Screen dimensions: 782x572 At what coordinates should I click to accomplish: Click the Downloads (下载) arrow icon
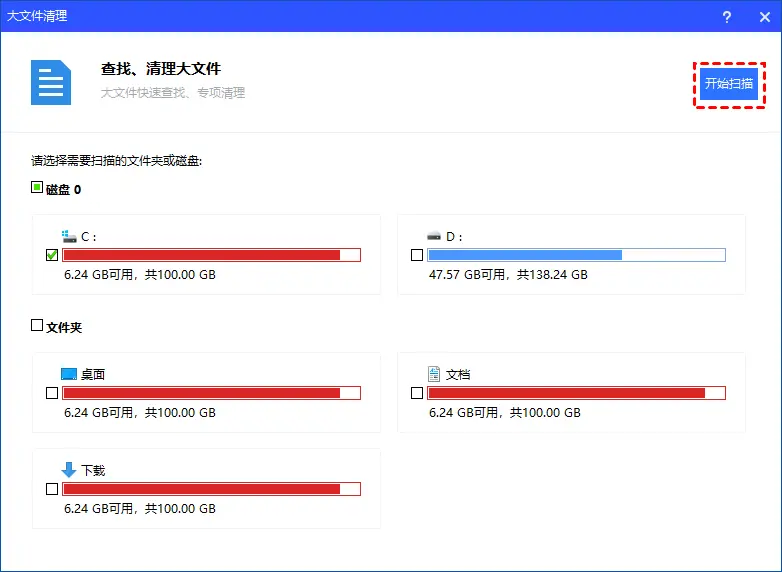69,469
